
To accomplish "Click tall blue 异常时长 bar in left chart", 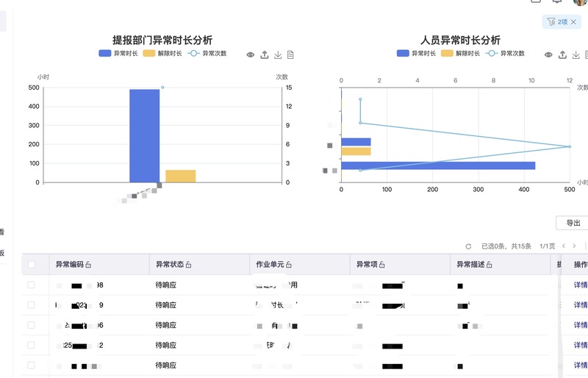I will (x=144, y=136).
